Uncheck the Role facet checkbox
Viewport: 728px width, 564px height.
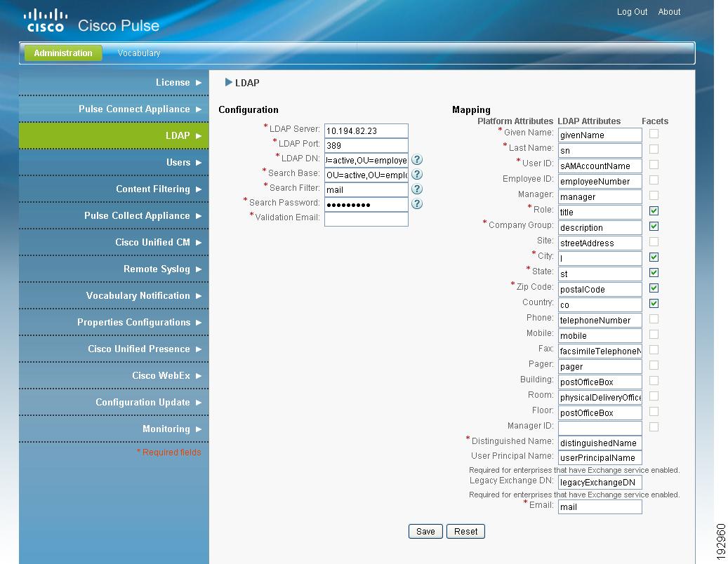654,210
